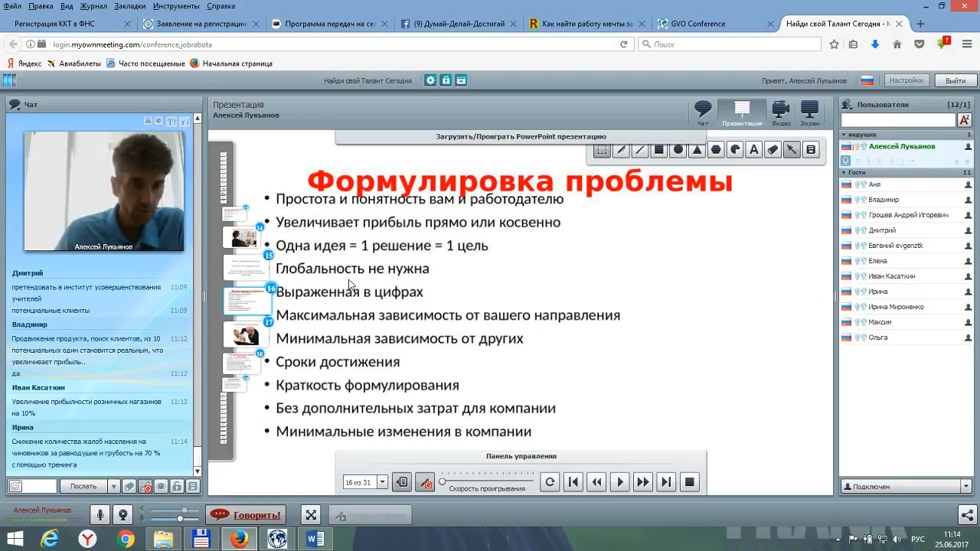The image size is (980, 551).
Task: Adjust the Скорость проигрывания slider
Action: (x=443, y=481)
